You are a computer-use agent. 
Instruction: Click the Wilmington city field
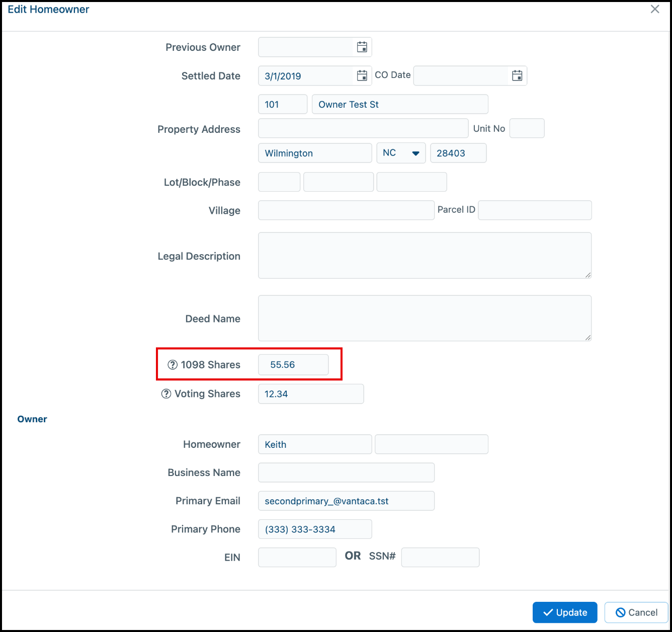(315, 153)
